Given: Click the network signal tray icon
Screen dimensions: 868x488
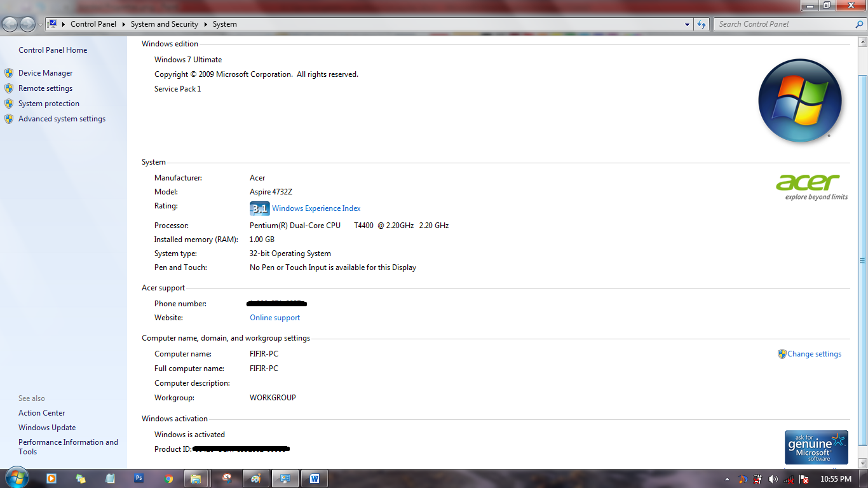Looking at the screenshot, I should [x=789, y=479].
